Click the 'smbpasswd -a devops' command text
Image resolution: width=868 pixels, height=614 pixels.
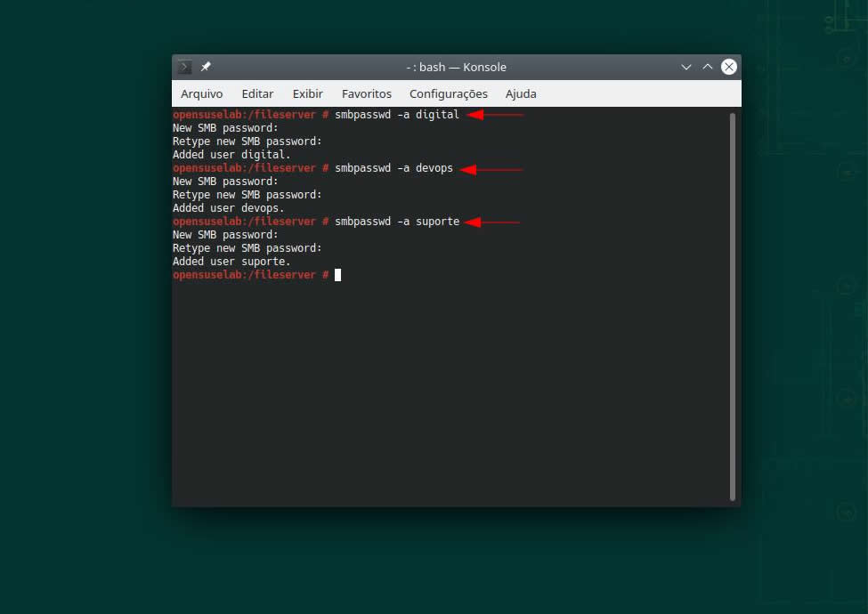393,168
